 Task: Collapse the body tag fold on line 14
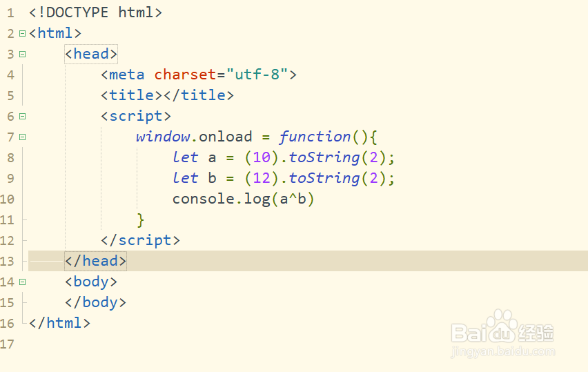tap(23, 282)
